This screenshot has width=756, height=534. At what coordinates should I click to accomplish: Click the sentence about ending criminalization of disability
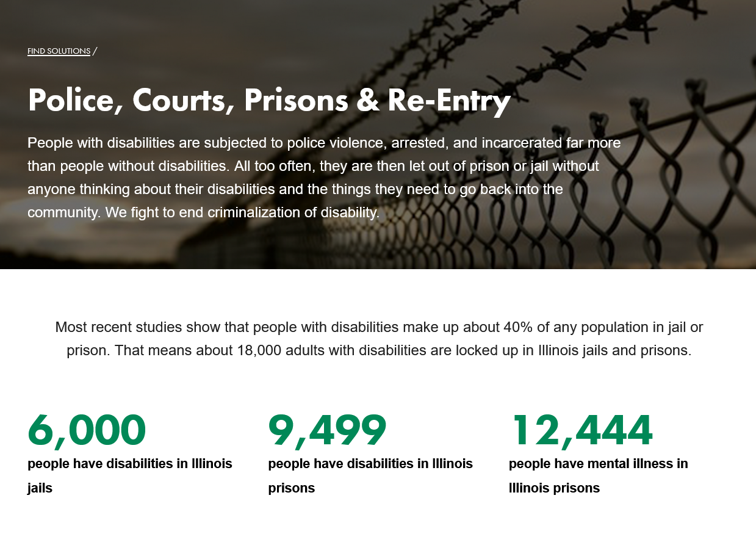point(242,212)
